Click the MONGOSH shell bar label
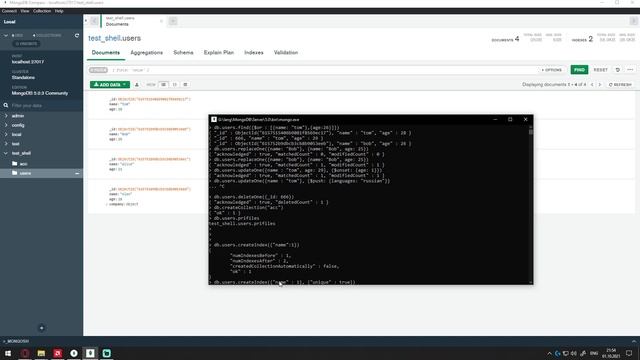Viewport: 640px width, 360px height. click(17, 341)
